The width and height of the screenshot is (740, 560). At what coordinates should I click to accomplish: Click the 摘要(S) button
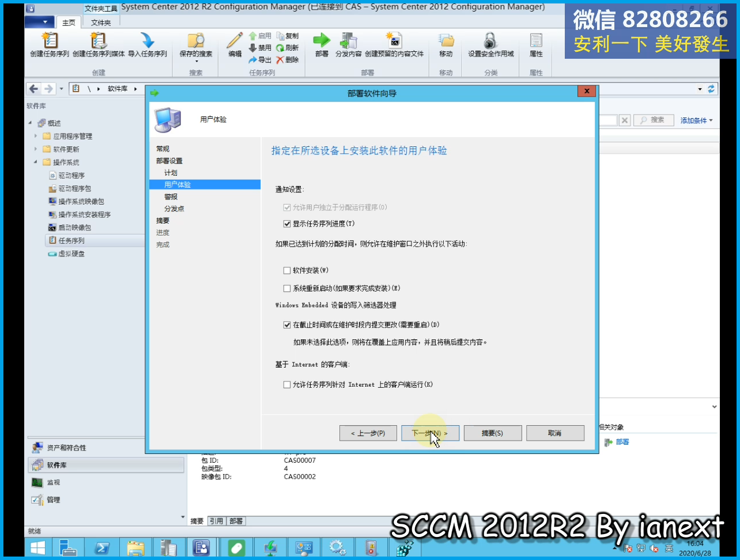click(493, 433)
